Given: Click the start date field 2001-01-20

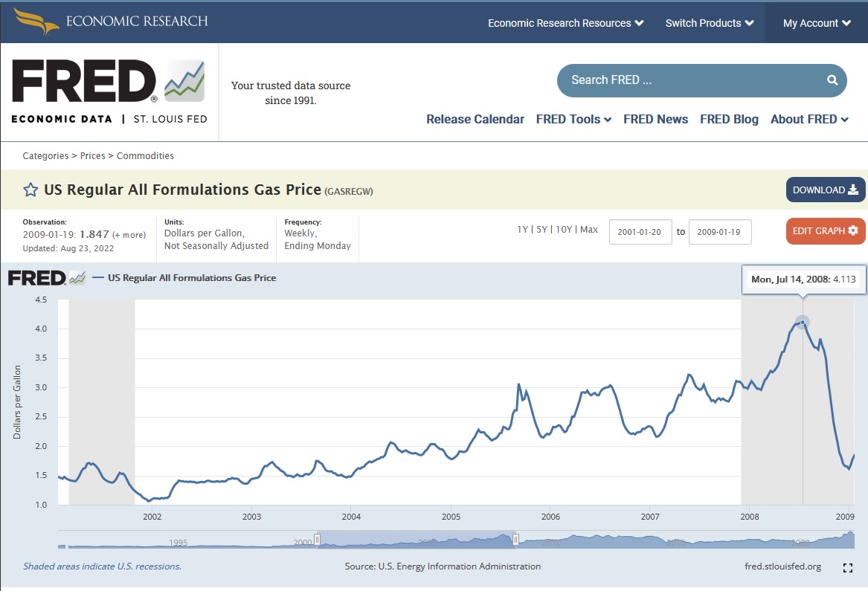Looking at the screenshot, I should [640, 232].
